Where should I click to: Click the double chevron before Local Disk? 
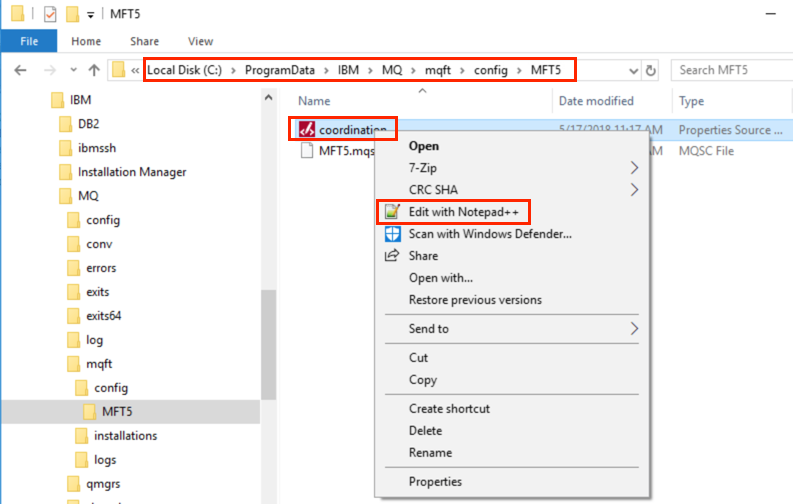coord(135,70)
